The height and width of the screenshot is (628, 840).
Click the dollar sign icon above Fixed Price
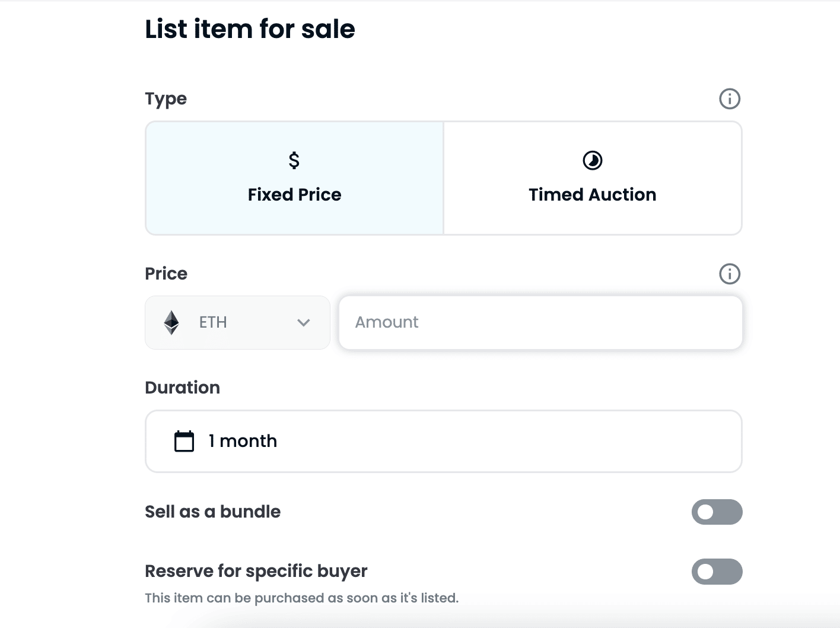(294, 160)
